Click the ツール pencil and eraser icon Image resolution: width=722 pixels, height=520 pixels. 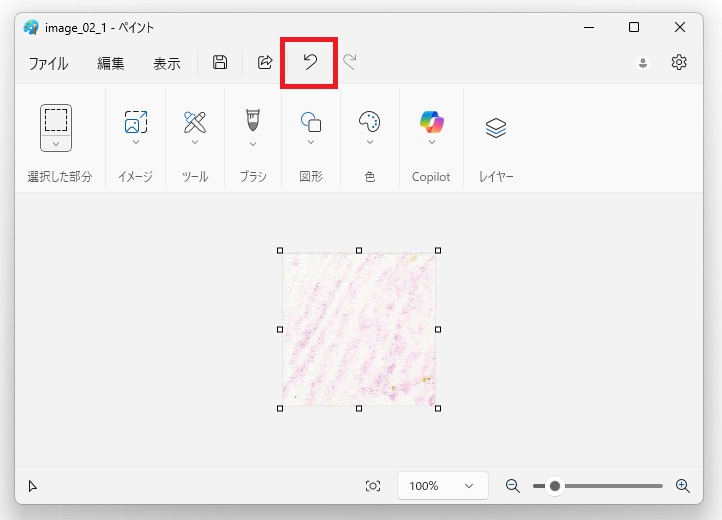(195, 122)
